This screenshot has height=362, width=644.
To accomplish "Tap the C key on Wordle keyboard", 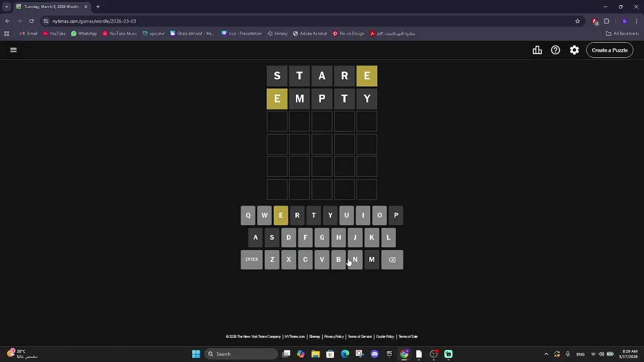I will coord(305,260).
